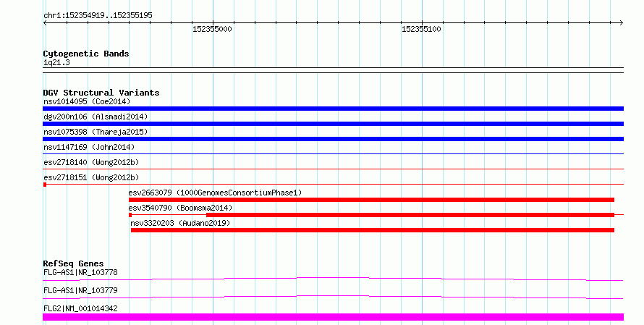Screen dimensions: 644x325
Task: Open variant nsv1014095 (Coe2014) label
Action: point(87,101)
